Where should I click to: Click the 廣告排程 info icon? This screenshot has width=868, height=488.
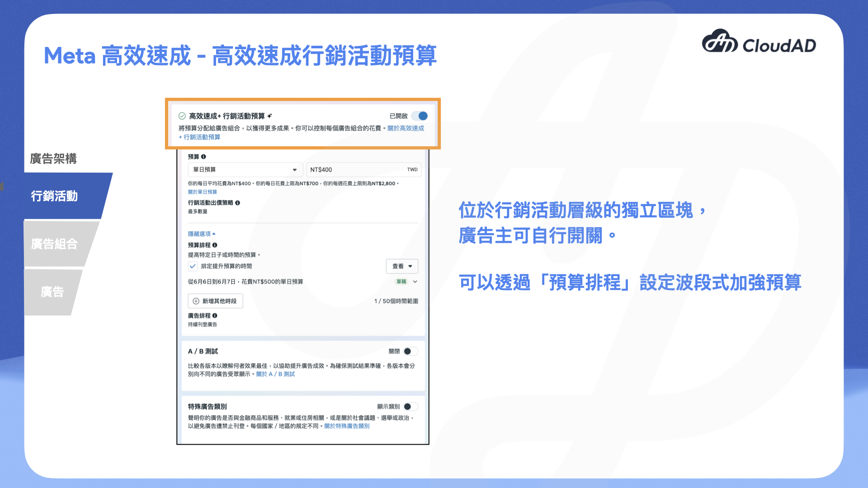215,316
